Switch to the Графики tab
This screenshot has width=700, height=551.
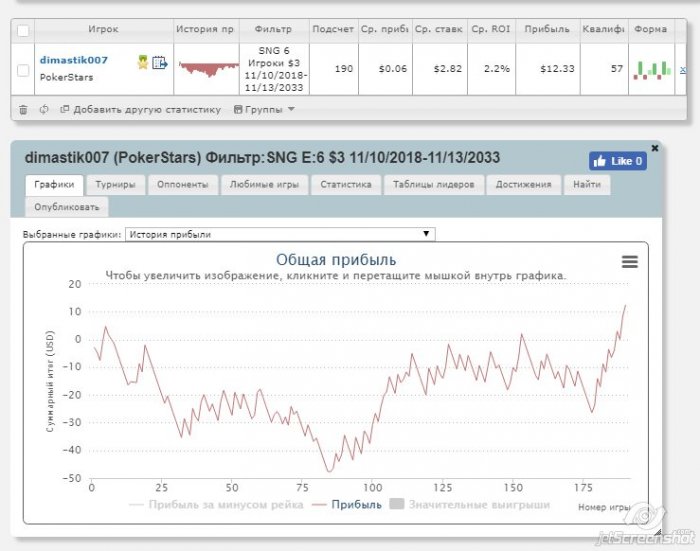coord(54,185)
